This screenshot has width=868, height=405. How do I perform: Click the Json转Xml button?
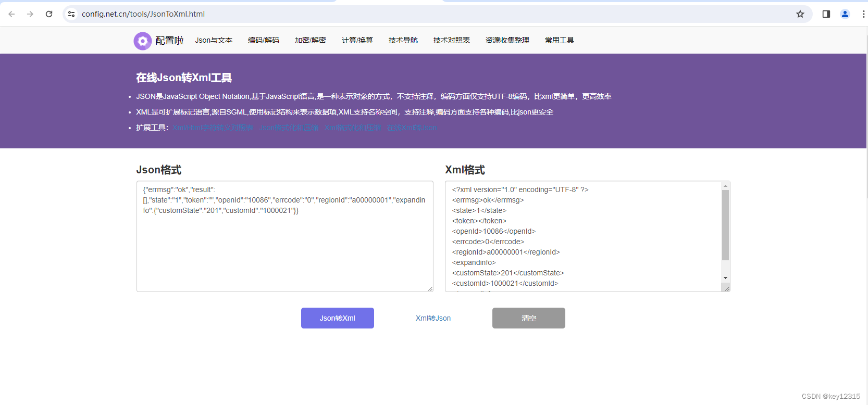338,318
